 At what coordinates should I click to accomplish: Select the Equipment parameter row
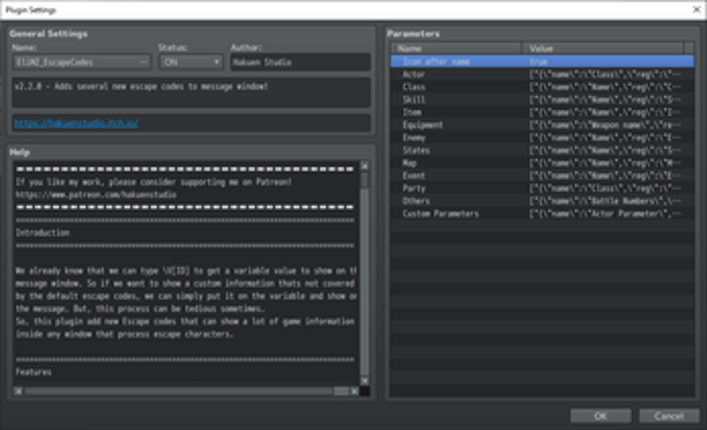point(542,125)
